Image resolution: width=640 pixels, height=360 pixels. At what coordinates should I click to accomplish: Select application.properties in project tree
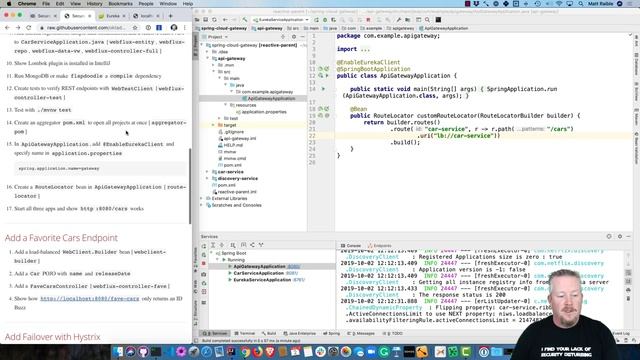tap(261, 112)
